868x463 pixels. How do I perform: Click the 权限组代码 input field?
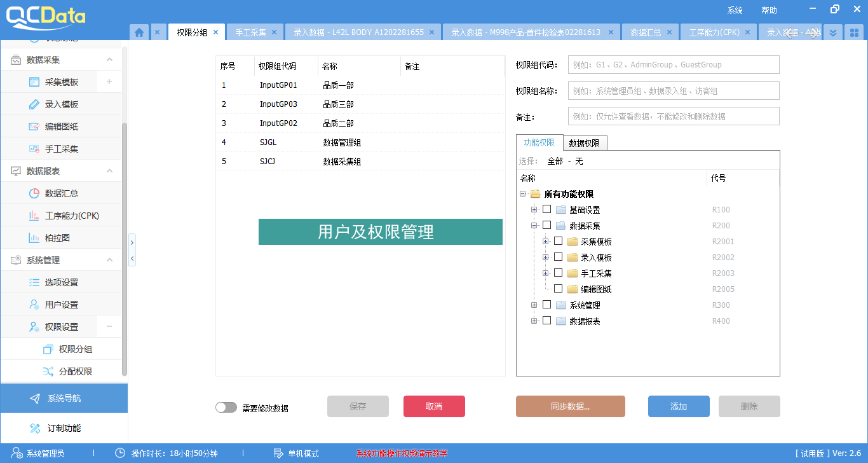673,64
